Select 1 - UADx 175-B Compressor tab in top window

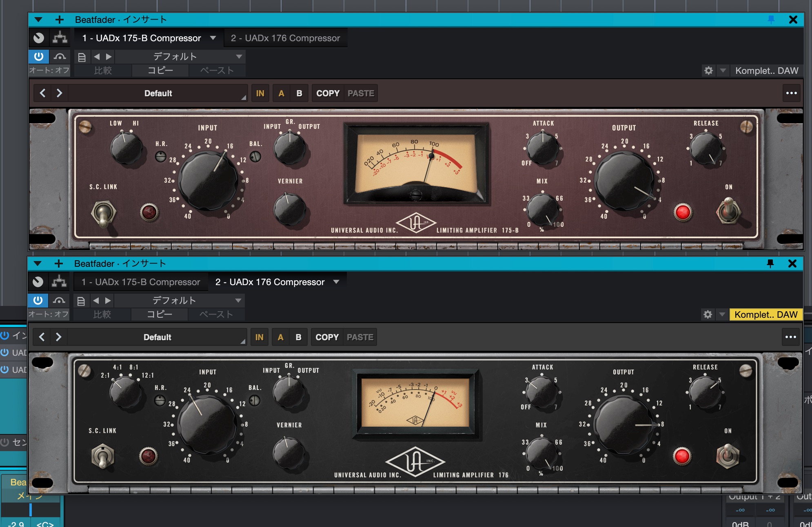point(142,38)
